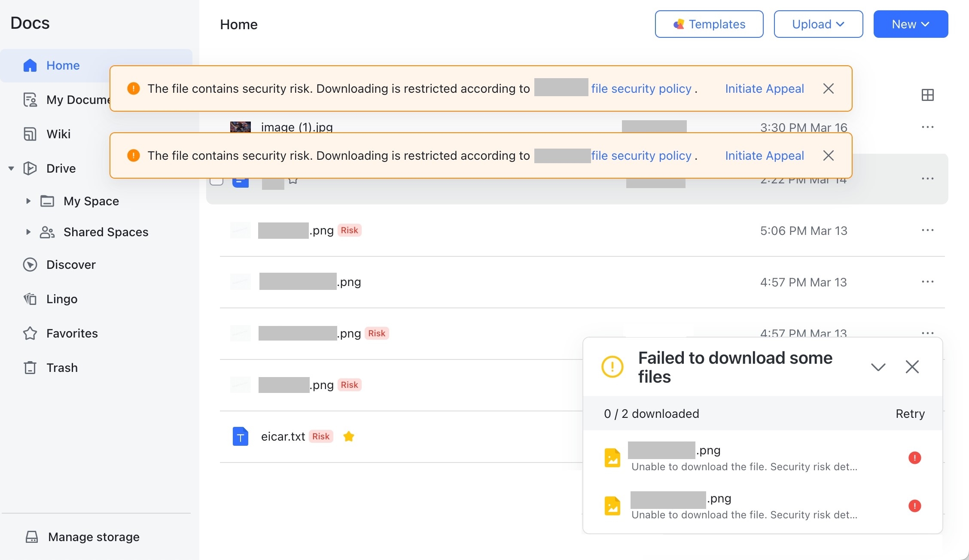Open more options for image (1).jpg
The image size is (969, 560).
928,127
